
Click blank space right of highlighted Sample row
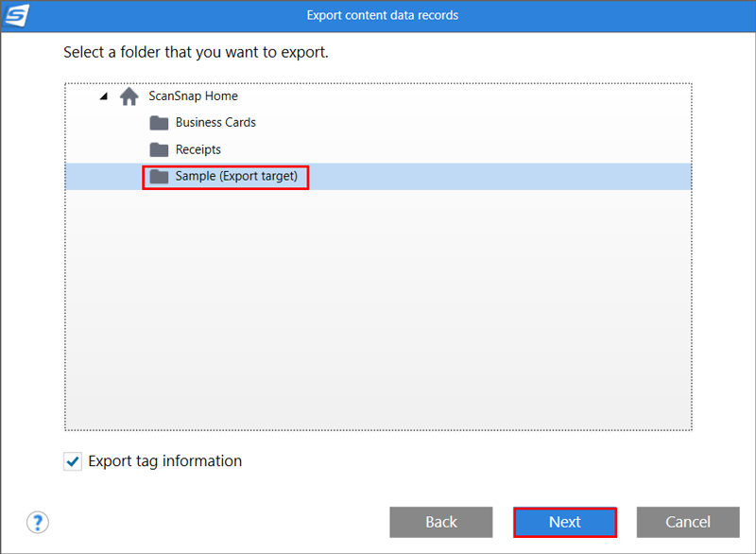501,177
